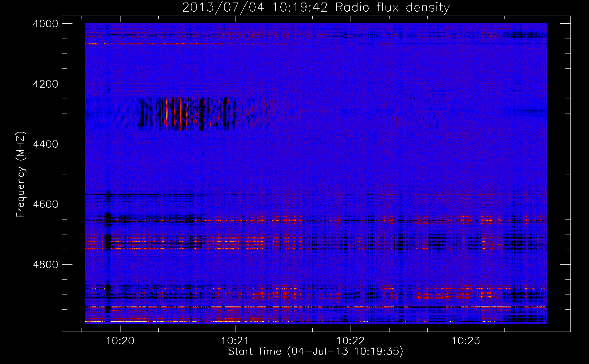Click the '4400' frequency axis label
The width and height of the screenshot is (589, 364).
click(x=46, y=144)
